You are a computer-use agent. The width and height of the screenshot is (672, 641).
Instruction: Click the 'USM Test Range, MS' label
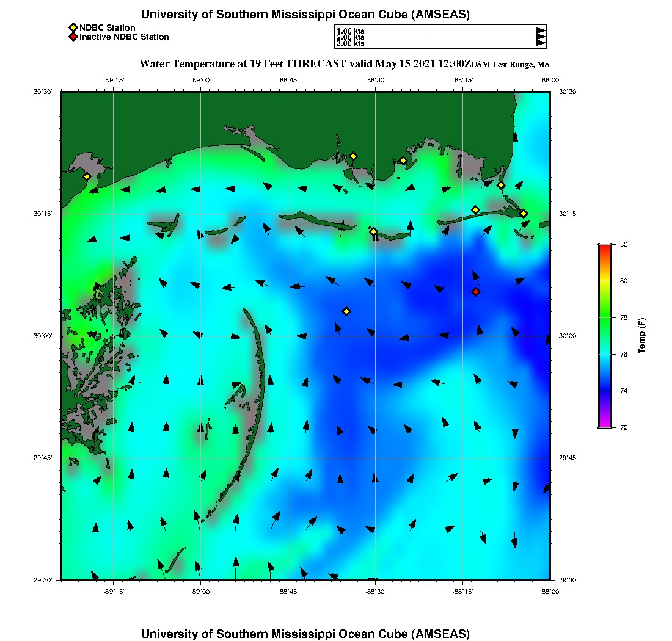pyautogui.click(x=510, y=64)
